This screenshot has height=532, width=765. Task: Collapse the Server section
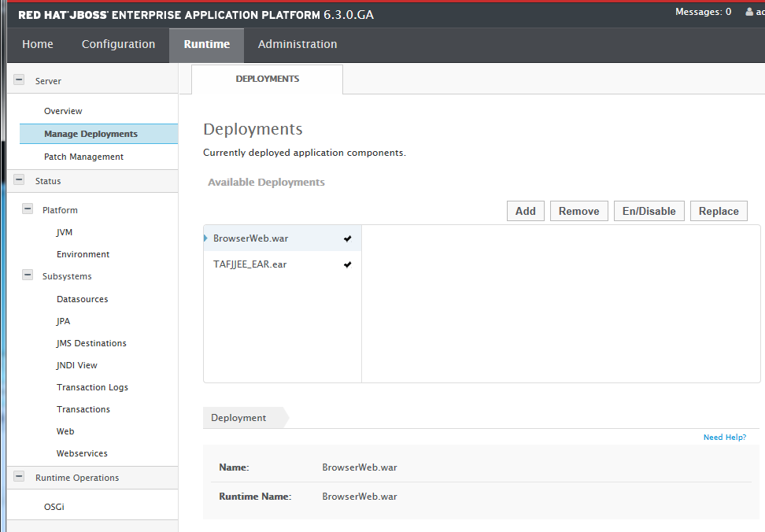(19, 80)
